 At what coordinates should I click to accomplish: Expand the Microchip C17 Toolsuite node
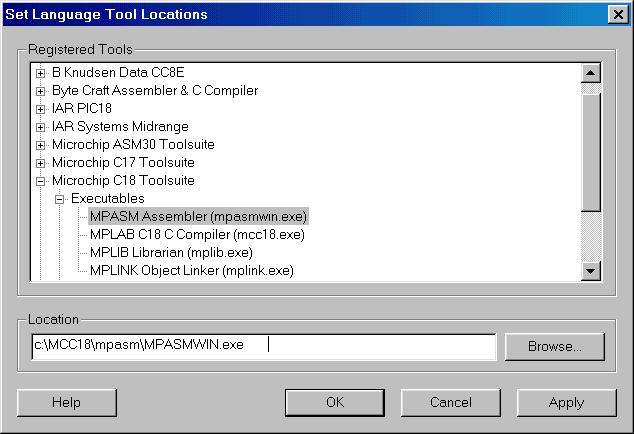coord(40,163)
